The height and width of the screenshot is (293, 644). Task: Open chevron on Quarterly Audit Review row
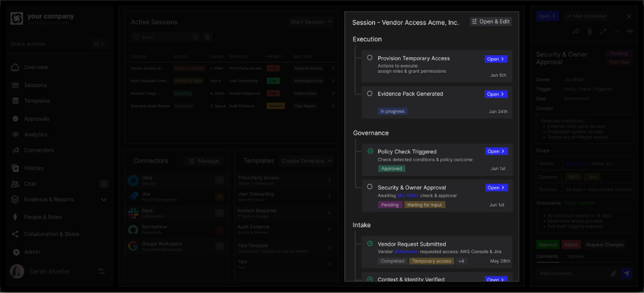pyautogui.click(x=333, y=106)
